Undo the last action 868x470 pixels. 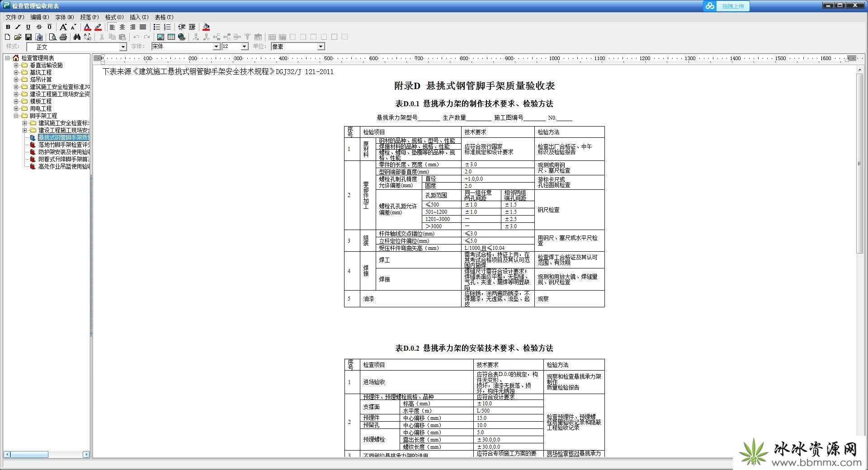(136, 37)
